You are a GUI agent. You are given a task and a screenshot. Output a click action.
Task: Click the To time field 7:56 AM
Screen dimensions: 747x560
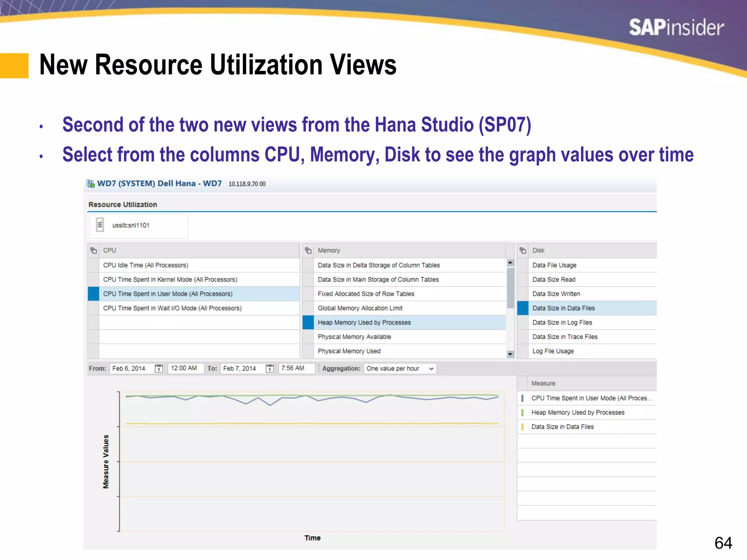tap(297, 368)
